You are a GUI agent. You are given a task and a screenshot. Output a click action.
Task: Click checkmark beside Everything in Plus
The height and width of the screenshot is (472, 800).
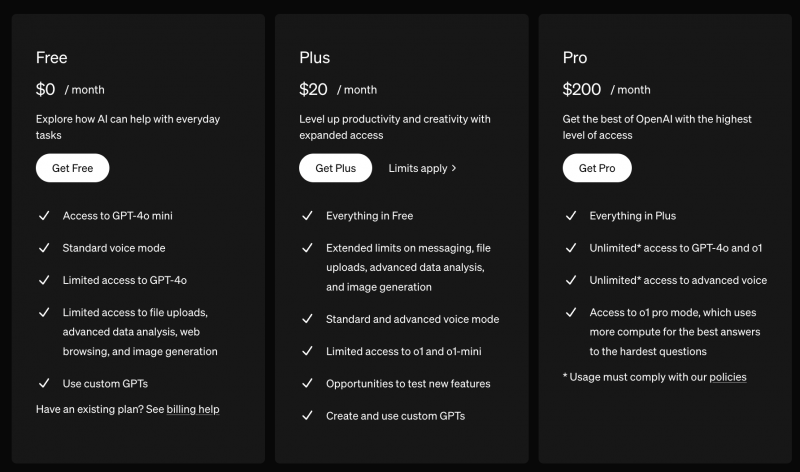click(571, 215)
